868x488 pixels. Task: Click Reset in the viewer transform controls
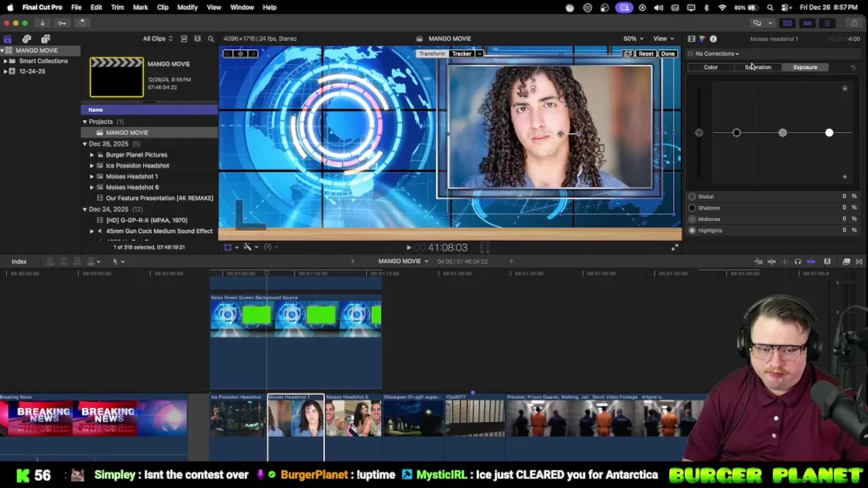click(x=646, y=54)
